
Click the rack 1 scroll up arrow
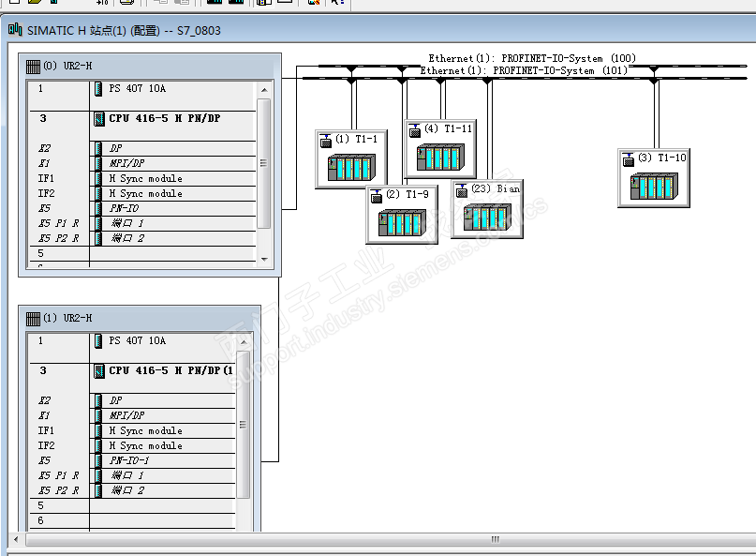(x=244, y=342)
